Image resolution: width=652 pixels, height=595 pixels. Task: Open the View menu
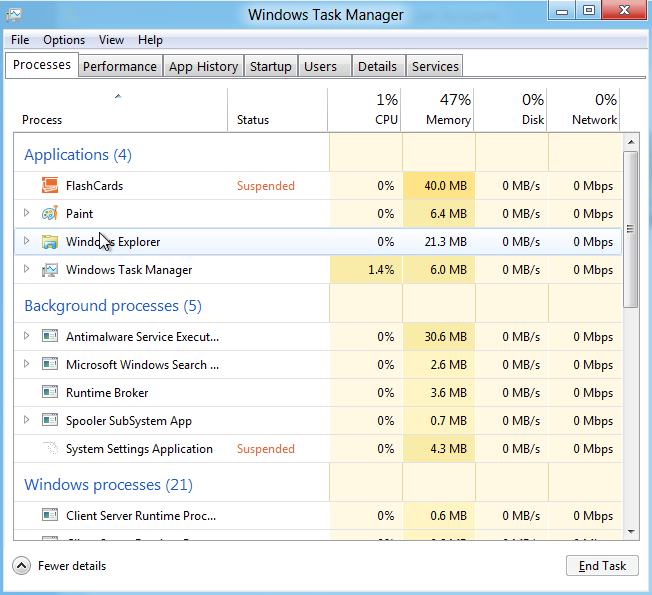point(111,40)
